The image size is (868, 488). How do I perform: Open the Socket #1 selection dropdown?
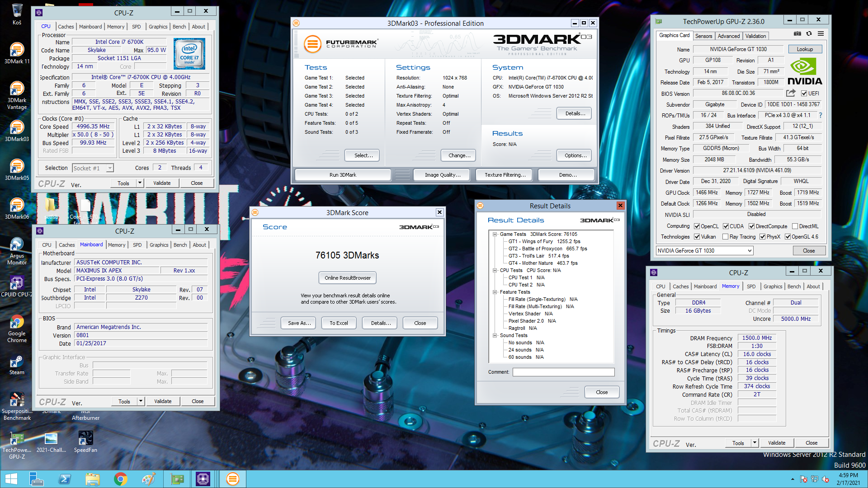point(93,168)
